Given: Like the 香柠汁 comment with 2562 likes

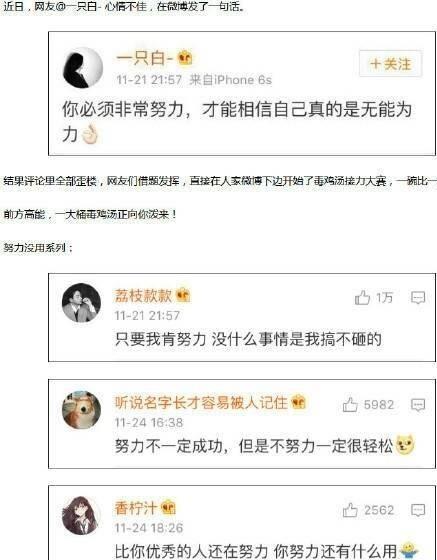Looking at the screenshot, I should coord(350,510).
